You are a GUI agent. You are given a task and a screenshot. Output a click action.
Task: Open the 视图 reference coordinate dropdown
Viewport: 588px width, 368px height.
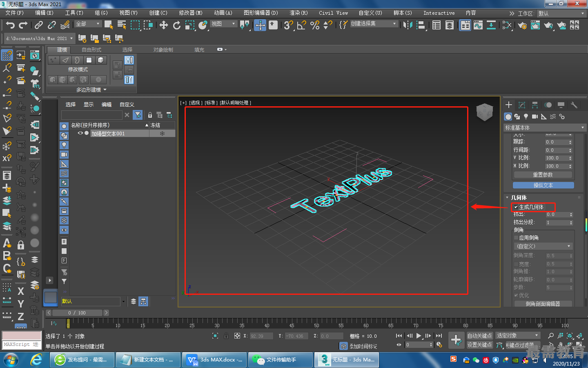(x=223, y=24)
